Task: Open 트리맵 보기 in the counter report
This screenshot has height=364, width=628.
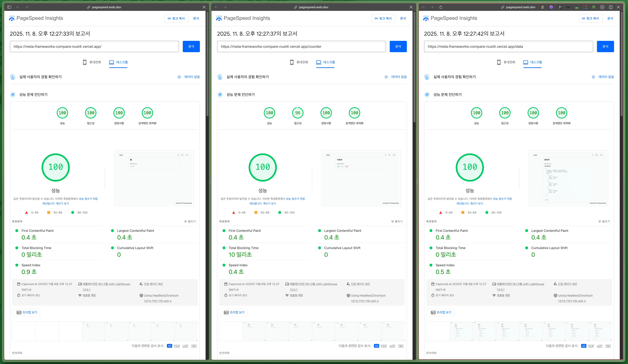Action: 233,312
